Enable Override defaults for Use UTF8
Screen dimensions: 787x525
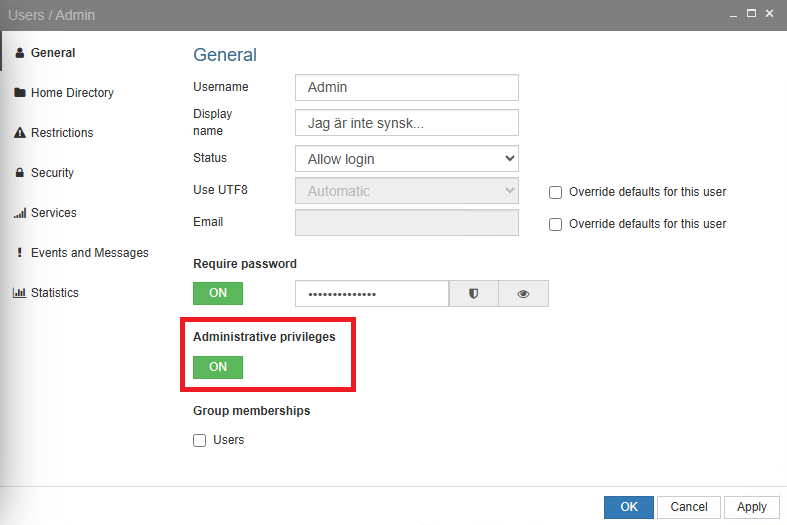tap(556, 192)
